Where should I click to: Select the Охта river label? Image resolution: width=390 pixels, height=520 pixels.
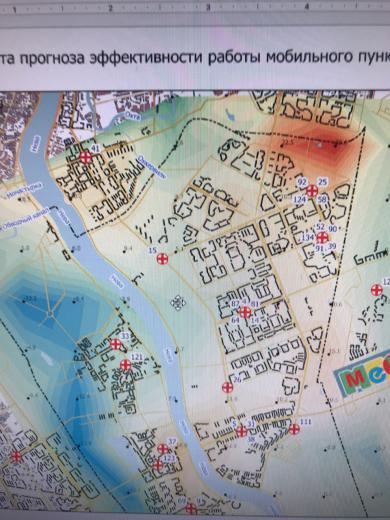pyautogui.click(x=129, y=117)
